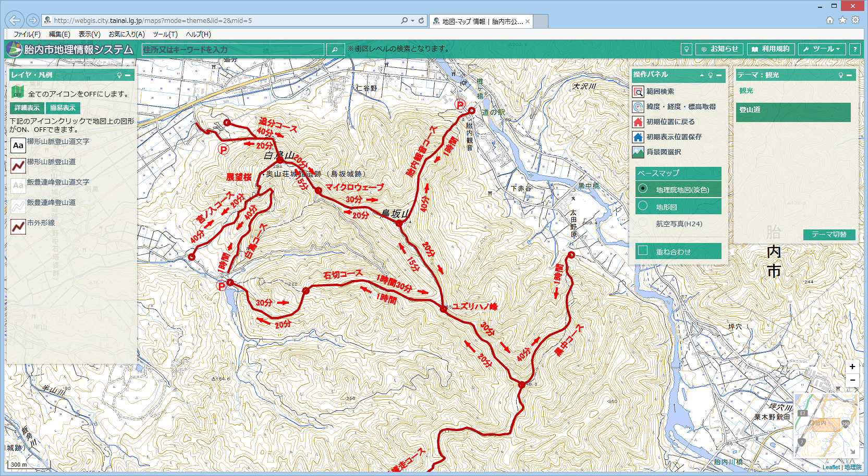This screenshot has width=868, height=476.
Task: Open the ツール dropdown menu
Action: (822, 49)
